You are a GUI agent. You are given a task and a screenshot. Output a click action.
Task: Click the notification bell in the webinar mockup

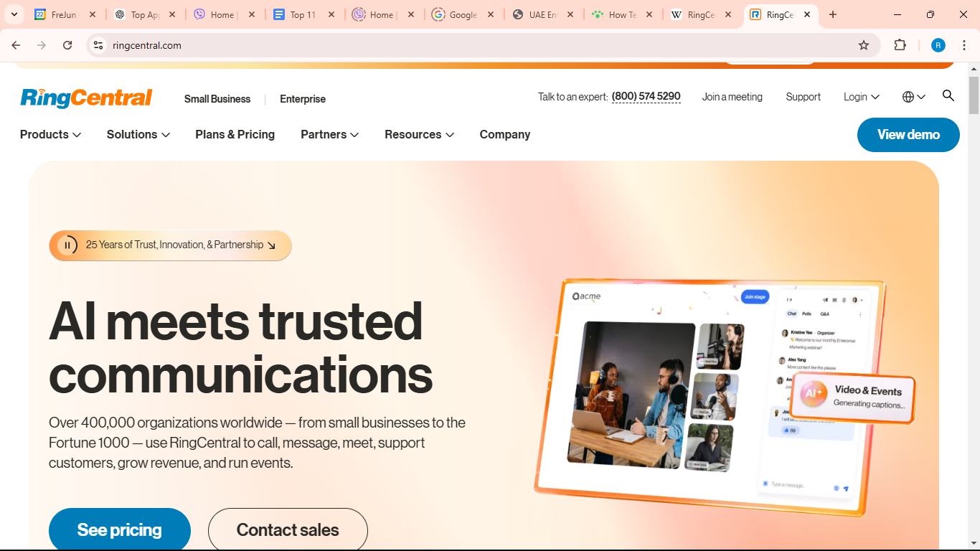click(844, 300)
